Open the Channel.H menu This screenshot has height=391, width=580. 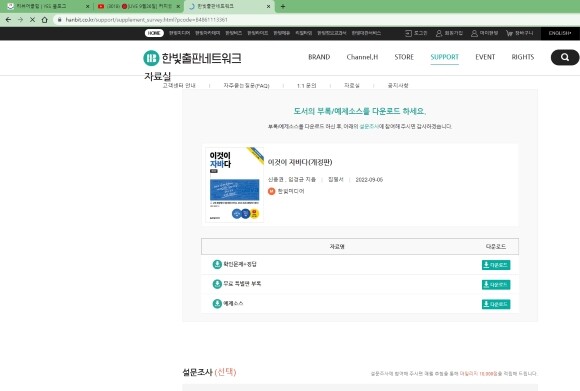click(x=362, y=57)
